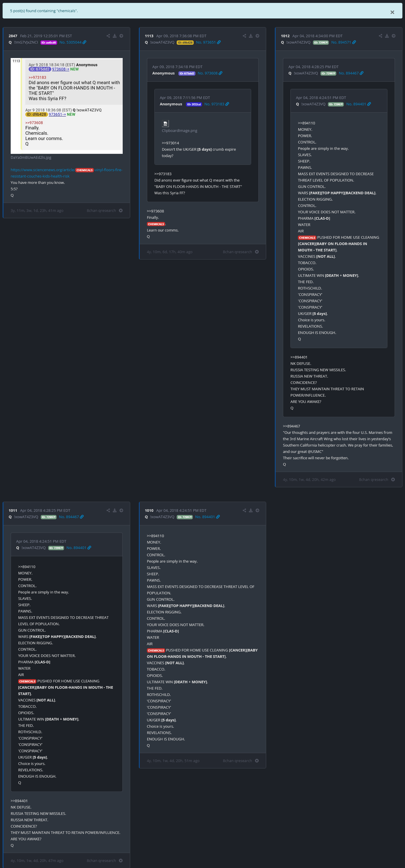Click the "3y, 11m, 3w, 1d, 23h, 41m ago" timestamp

click(x=37, y=210)
